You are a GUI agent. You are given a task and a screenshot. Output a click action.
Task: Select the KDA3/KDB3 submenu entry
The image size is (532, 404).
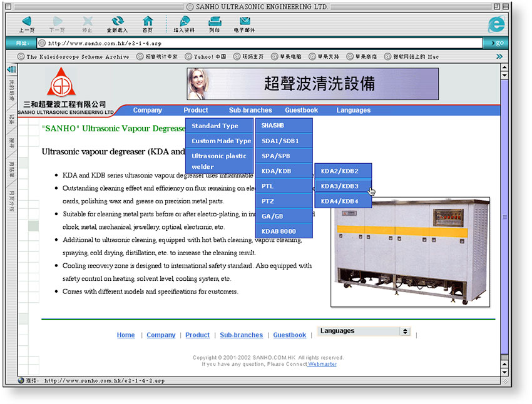pyautogui.click(x=344, y=186)
